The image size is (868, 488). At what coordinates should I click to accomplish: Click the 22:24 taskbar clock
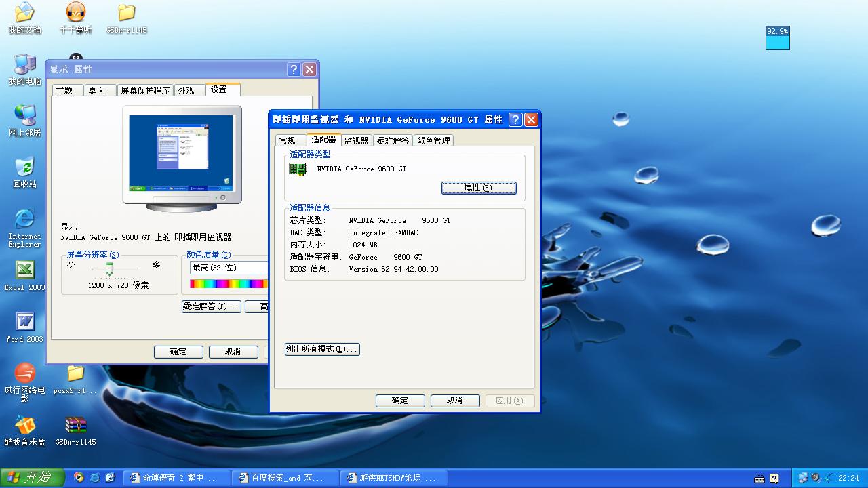click(848, 479)
